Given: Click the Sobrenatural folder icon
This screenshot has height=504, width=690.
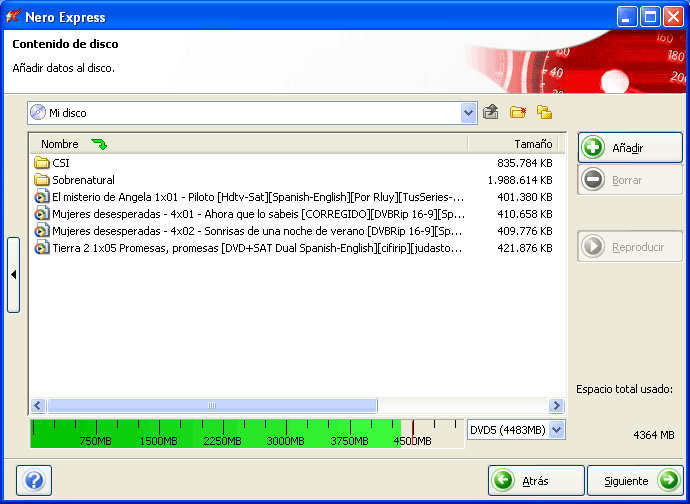Looking at the screenshot, I should (x=41, y=180).
